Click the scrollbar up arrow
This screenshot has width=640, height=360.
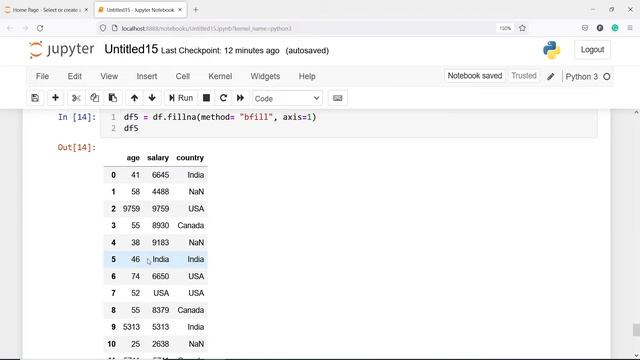[x=636, y=112]
